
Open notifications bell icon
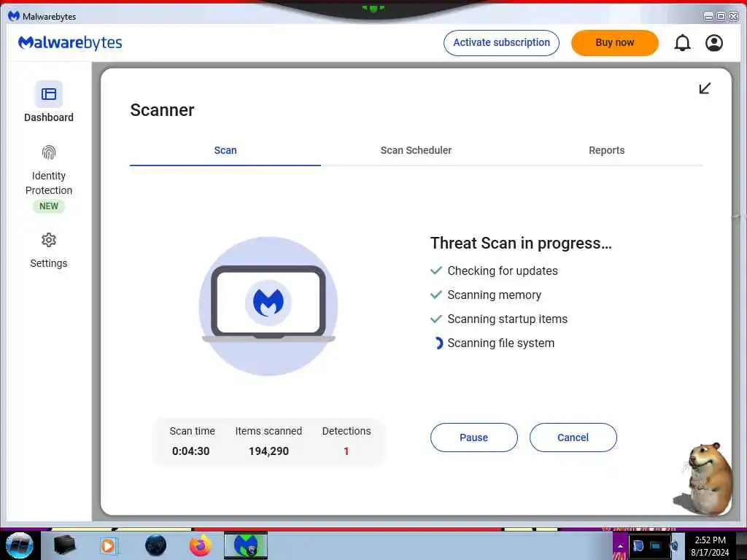click(682, 43)
